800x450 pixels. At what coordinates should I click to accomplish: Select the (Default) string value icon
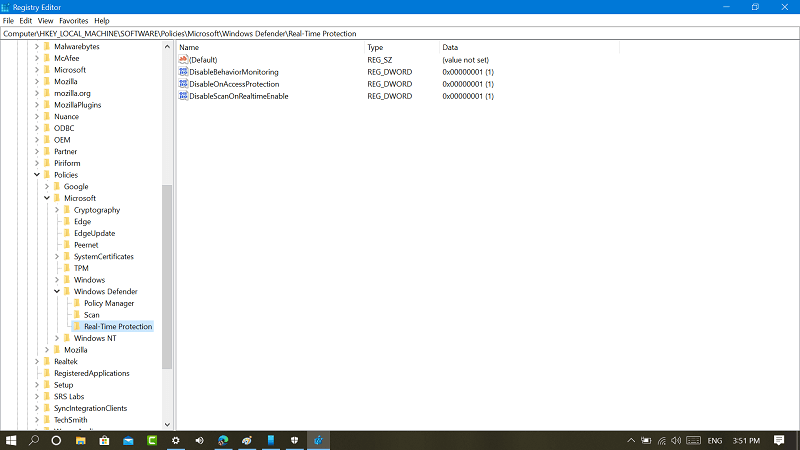coord(183,60)
